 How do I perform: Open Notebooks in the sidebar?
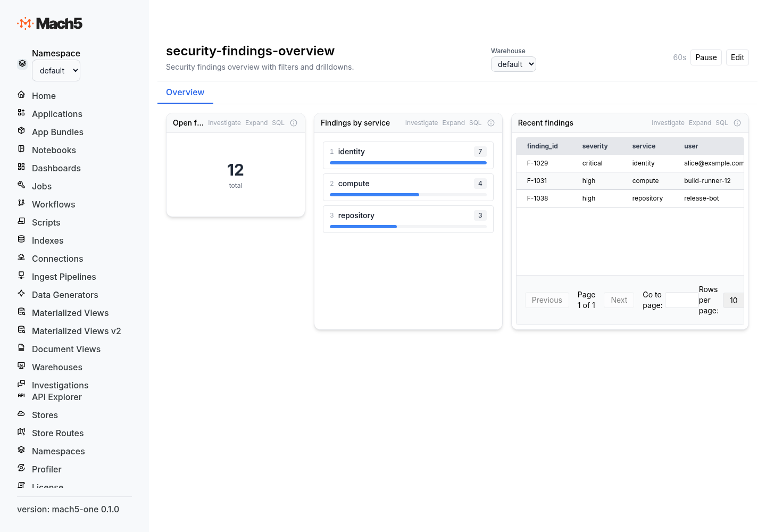click(x=54, y=150)
